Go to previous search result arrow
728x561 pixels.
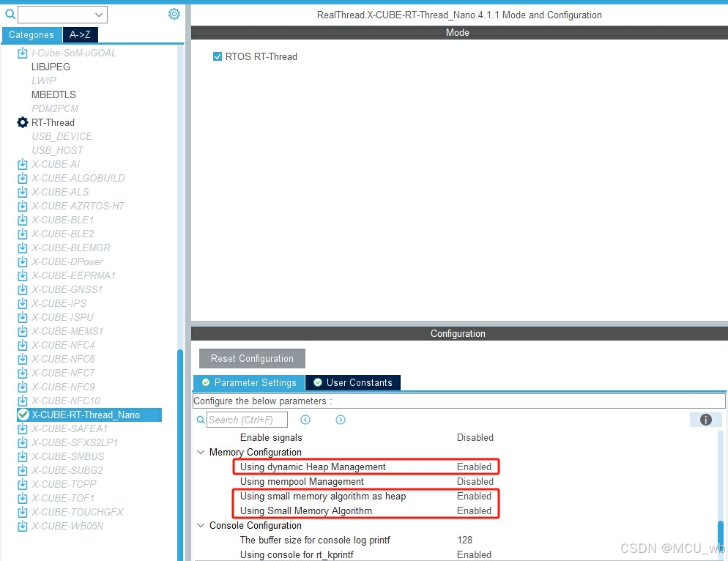[305, 420]
